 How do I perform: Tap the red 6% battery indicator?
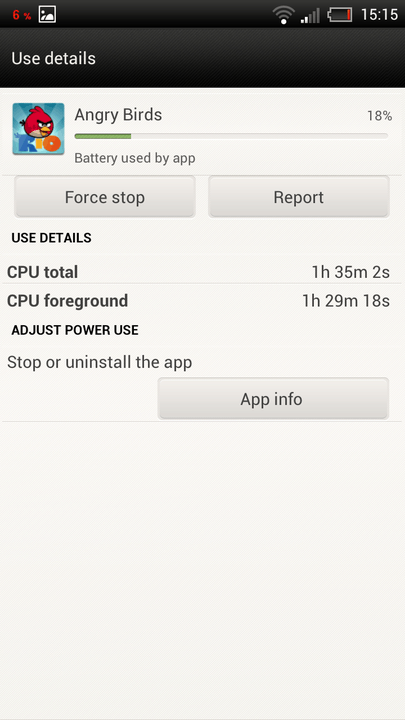[x=22, y=15]
